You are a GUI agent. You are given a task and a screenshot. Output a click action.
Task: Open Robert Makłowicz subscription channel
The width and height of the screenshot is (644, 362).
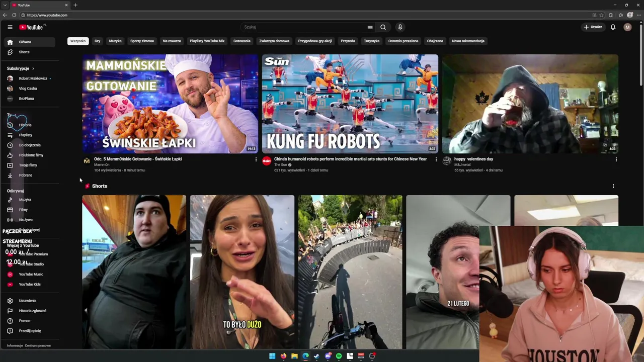[30, 78]
